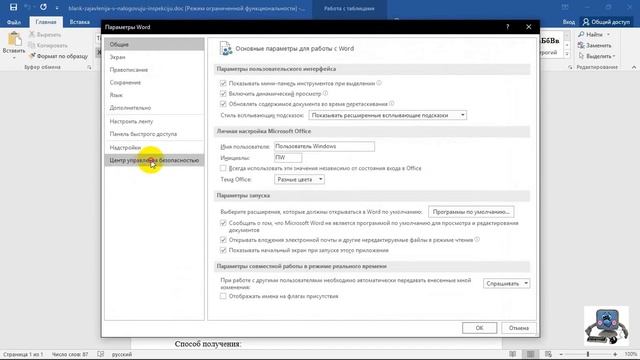Click info icon beside email attachments option

click(x=477, y=240)
